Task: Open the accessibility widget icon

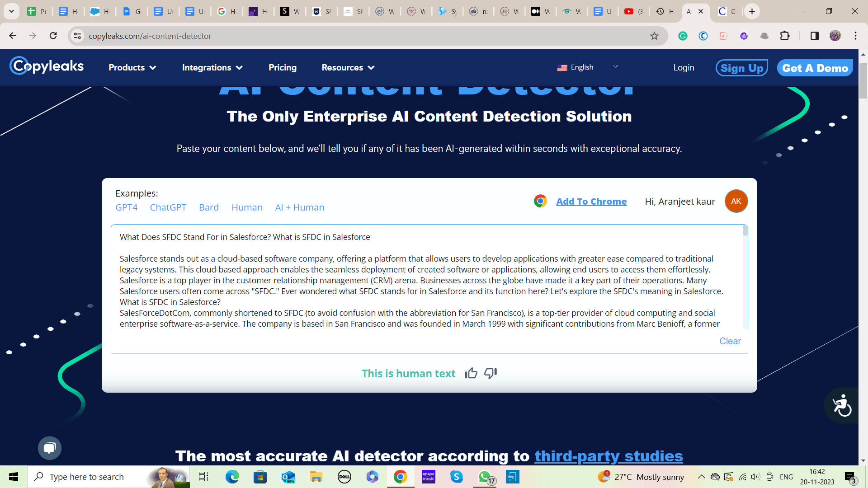Action: point(842,405)
